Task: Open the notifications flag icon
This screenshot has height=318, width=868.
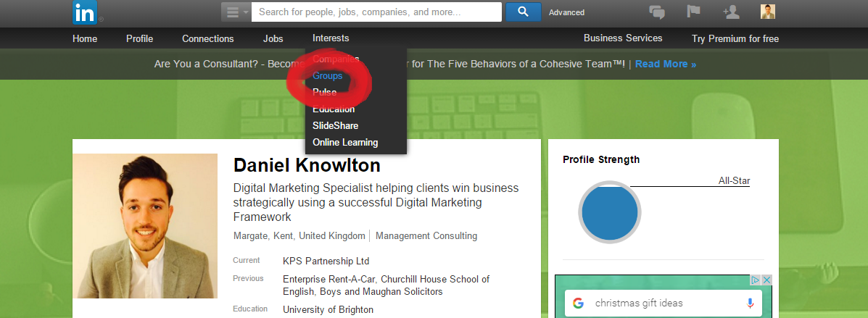Action: tap(694, 12)
